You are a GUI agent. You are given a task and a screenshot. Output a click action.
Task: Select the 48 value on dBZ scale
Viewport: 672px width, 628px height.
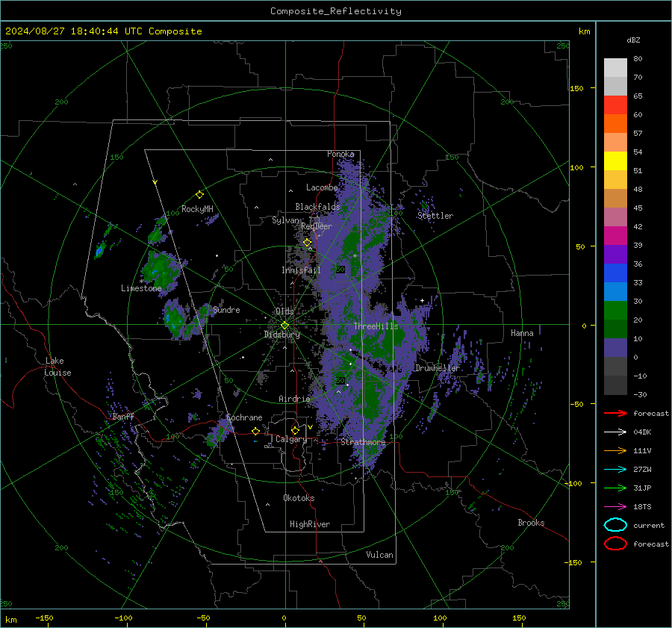tap(638, 189)
